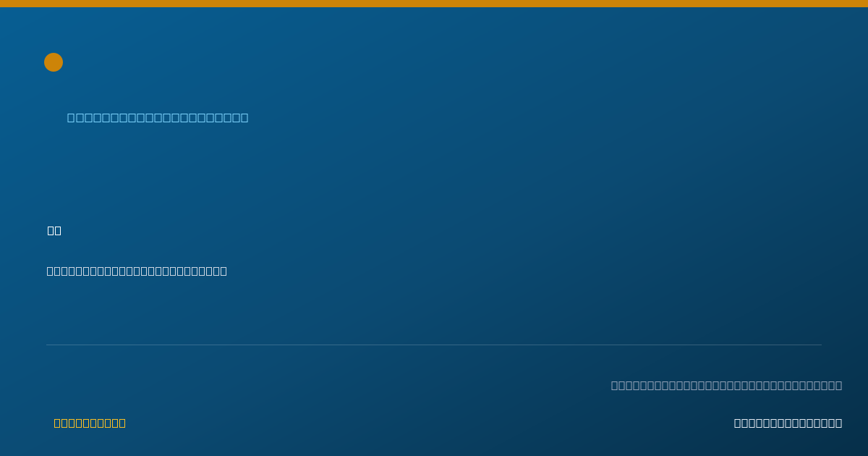Click the light blue subtitle text line
Image resolution: width=868 pixels, height=456 pixels.
coord(158,117)
